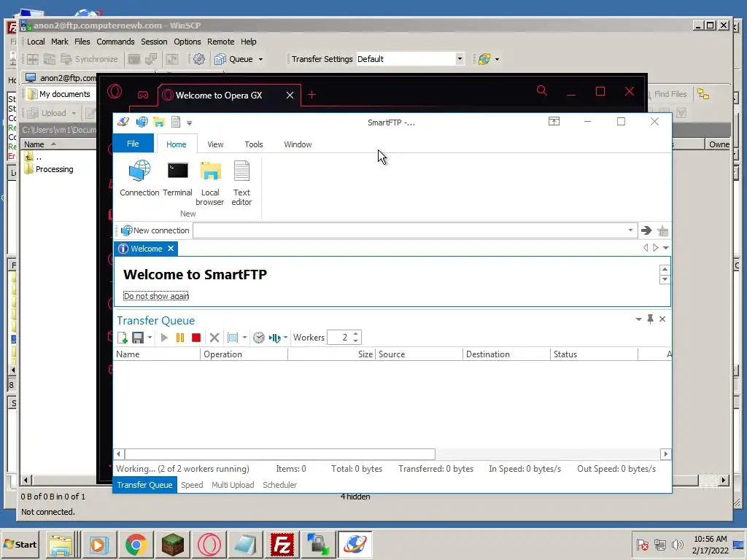
Task: Pin the Transfer Queue panel
Action: pyautogui.click(x=650, y=319)
